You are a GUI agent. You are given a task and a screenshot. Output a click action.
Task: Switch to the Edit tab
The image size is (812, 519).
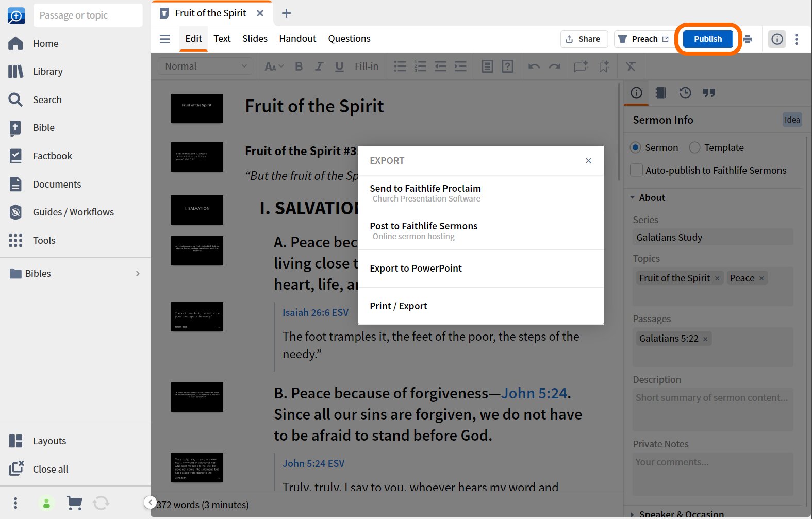coord(193,39)
